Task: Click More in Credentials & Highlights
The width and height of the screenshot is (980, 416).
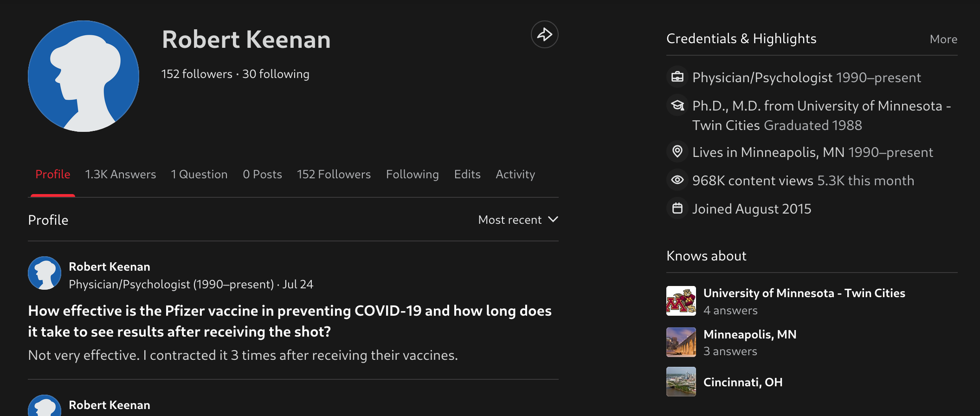Action: coord(943,39)
